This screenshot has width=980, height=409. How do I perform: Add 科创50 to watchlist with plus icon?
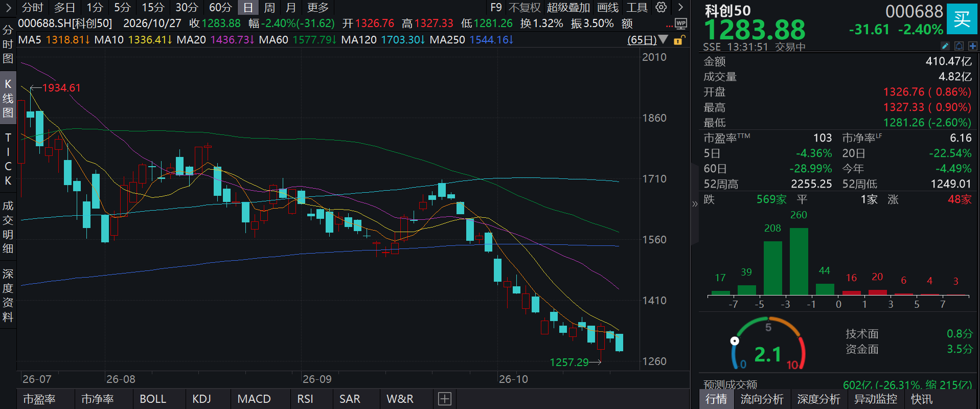(972, 46)
